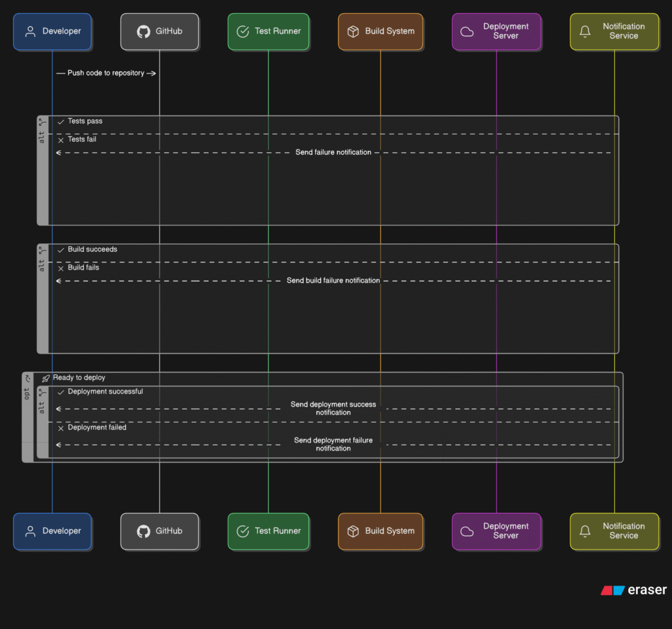Viewport: 672px width, 629px height.
Task: Click the X icon beside Tests fail
Action: point(61,140)
